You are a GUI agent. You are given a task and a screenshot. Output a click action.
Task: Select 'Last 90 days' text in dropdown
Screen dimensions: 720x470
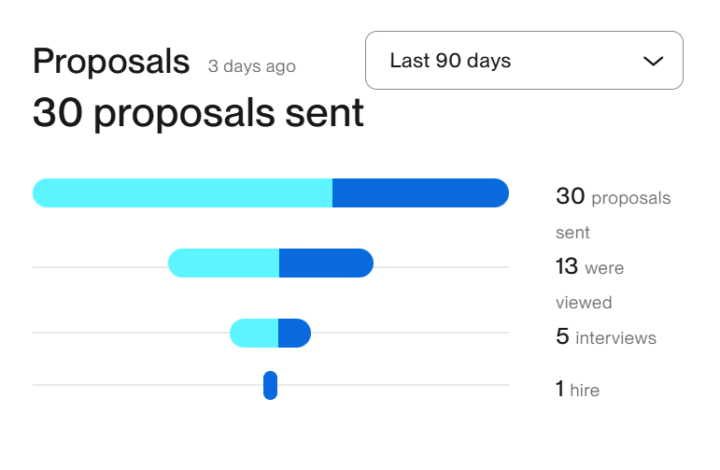click(450, 61)
